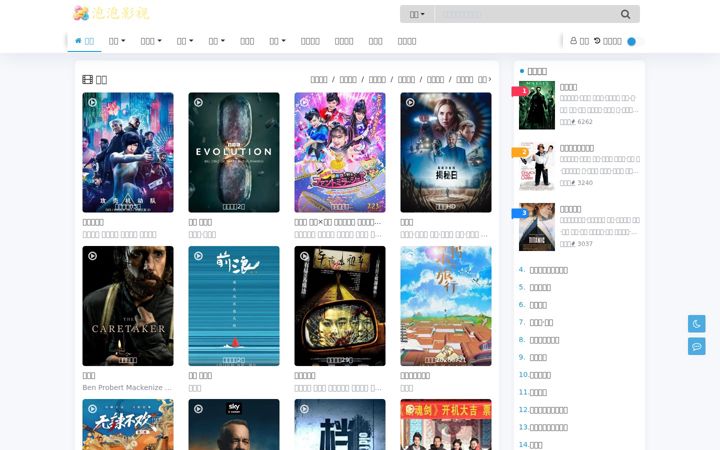Open the 揭秘日 sci-fi poster
Image resolution: width=720 pixels, height=450 pixels.
click(446, 152)
